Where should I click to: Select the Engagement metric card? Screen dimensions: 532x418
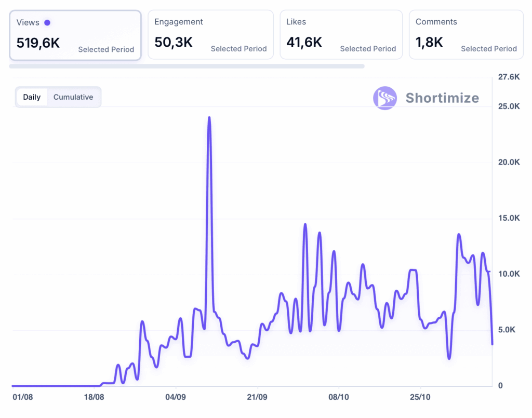(210, 35)
